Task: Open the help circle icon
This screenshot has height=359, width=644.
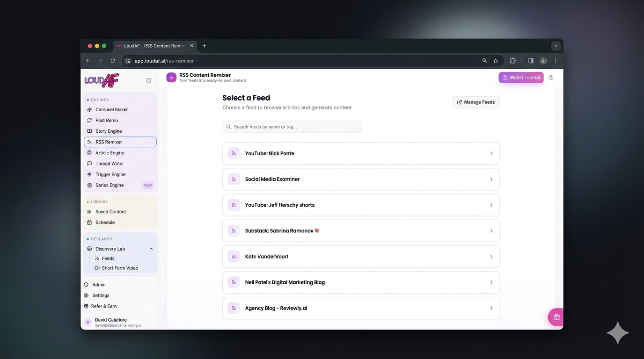Action: click(551, 78)
